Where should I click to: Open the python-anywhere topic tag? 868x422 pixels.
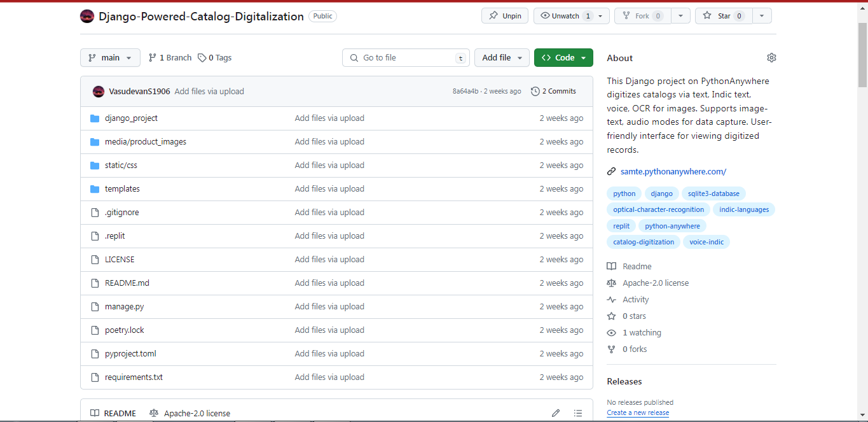[672, 226]
